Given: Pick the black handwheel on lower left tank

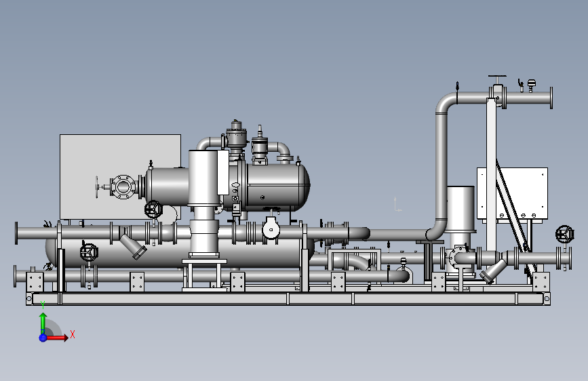Looking at the screenshot, I should pos(89,252).
